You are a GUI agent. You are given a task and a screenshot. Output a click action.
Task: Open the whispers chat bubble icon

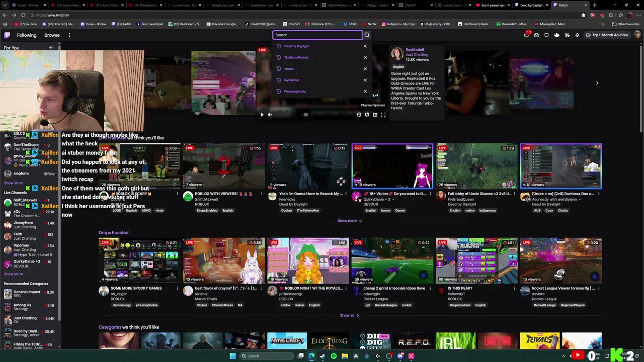(x=546, y=35)
